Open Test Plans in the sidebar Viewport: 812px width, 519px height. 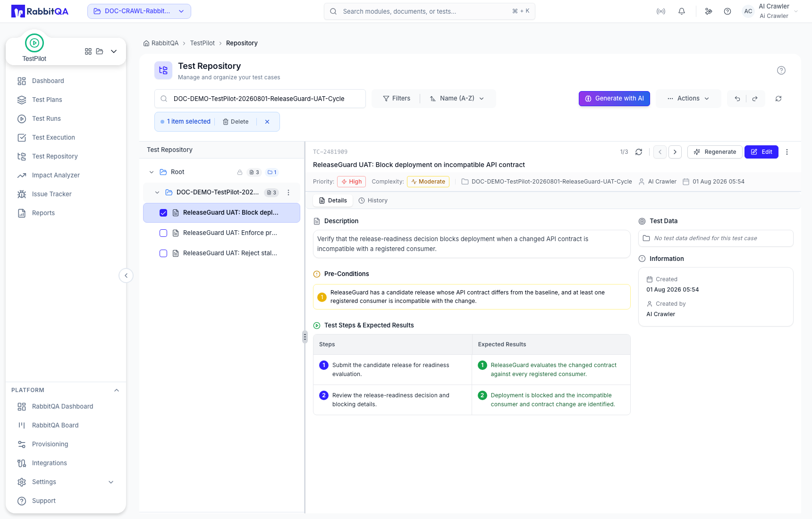[66, 100]
